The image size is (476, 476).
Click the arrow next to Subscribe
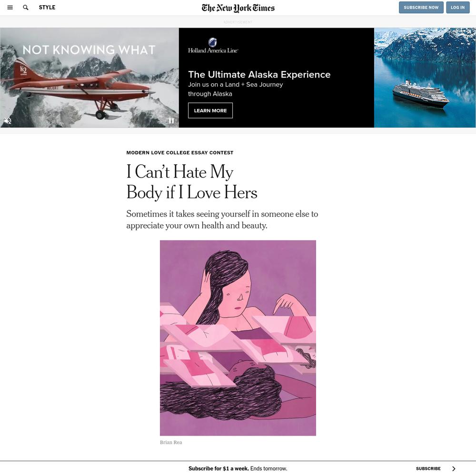(454, 468)
